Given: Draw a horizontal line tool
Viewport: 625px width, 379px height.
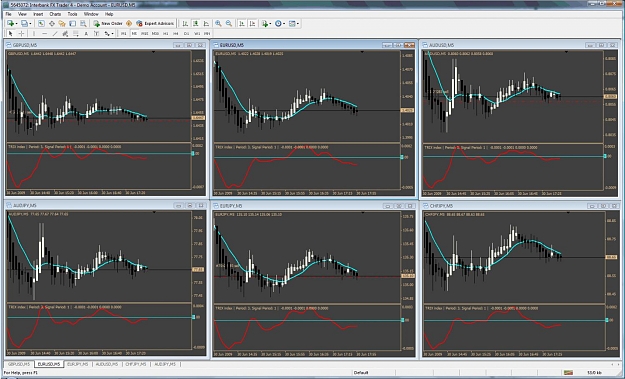Looking at the screenshot, I should [x=45, y=33].
